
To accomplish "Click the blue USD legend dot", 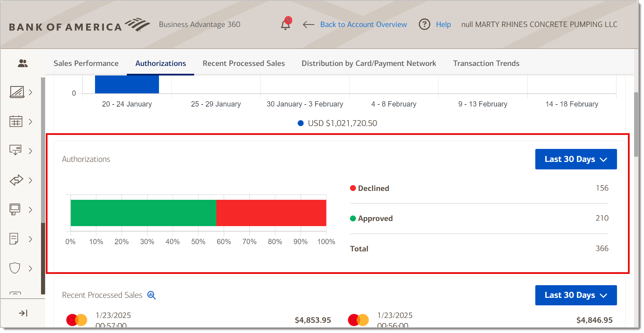I will [x=300, y=123].
